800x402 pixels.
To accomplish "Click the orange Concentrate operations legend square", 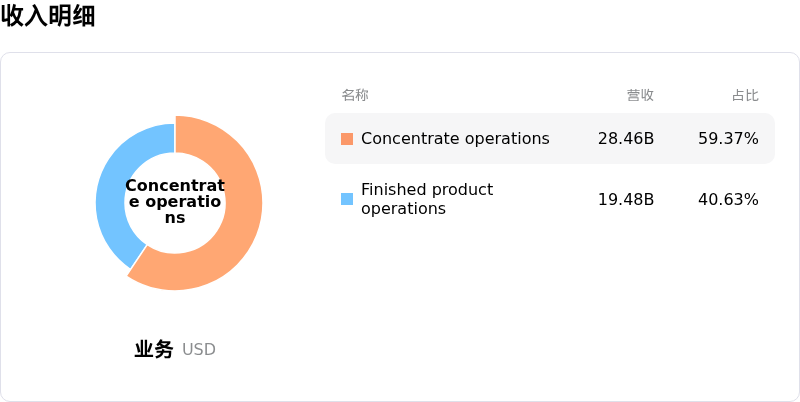I will click(x=347, y=139).
